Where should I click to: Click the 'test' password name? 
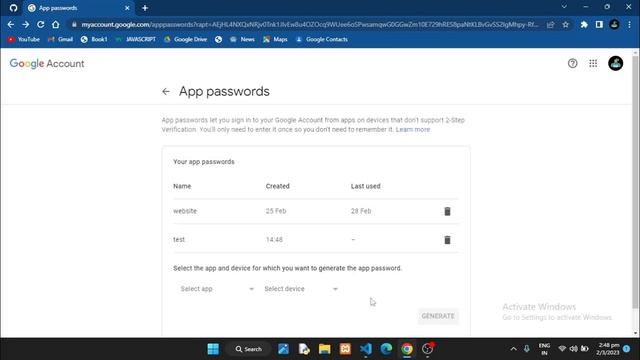click(x=179, y=240)
